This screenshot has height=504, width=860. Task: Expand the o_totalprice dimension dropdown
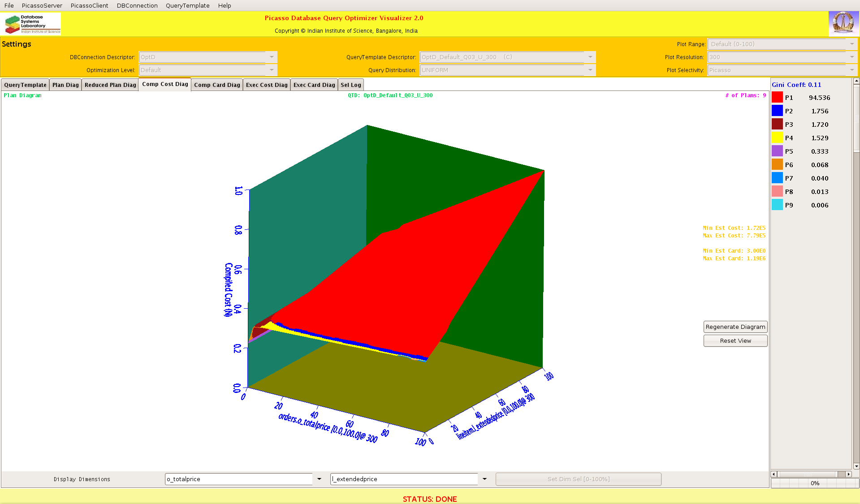click(x=319, y=479)
